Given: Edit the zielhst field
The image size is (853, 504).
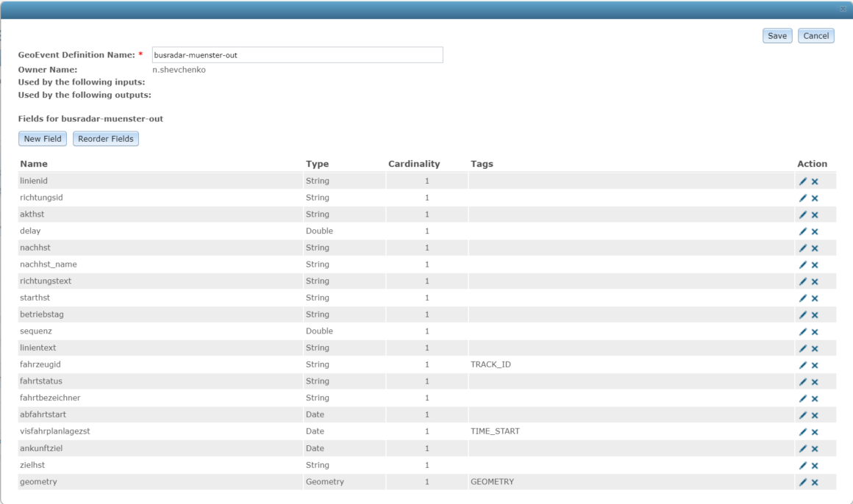Looking at the screenshot, I should pos(803,465).
